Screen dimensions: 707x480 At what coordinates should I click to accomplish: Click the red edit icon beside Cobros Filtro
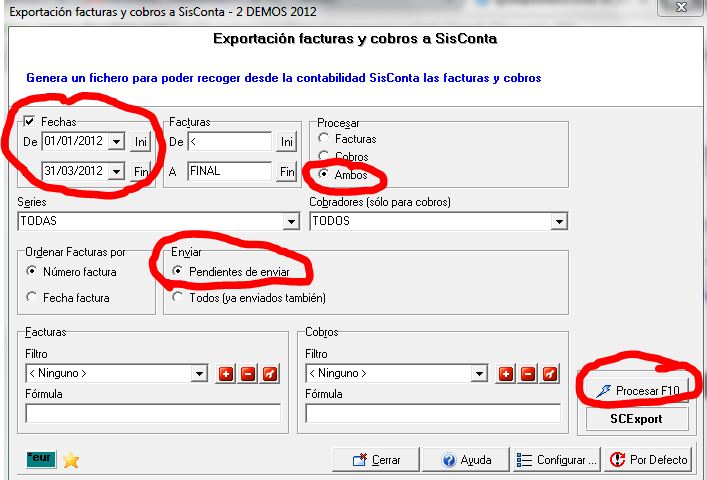[x=550, y=374]
